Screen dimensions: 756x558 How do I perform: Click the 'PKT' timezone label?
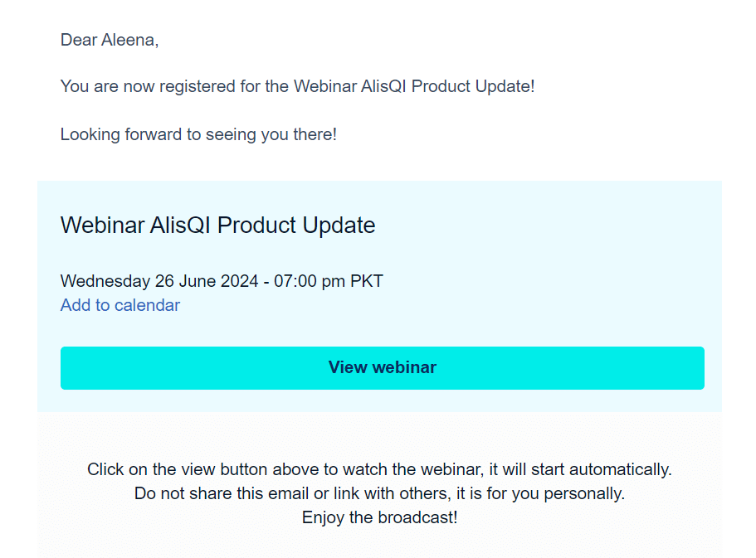367,281
